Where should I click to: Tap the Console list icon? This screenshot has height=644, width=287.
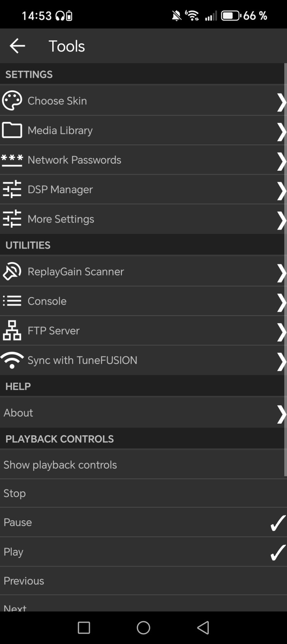pyautogui.click(x=12, y=301)
